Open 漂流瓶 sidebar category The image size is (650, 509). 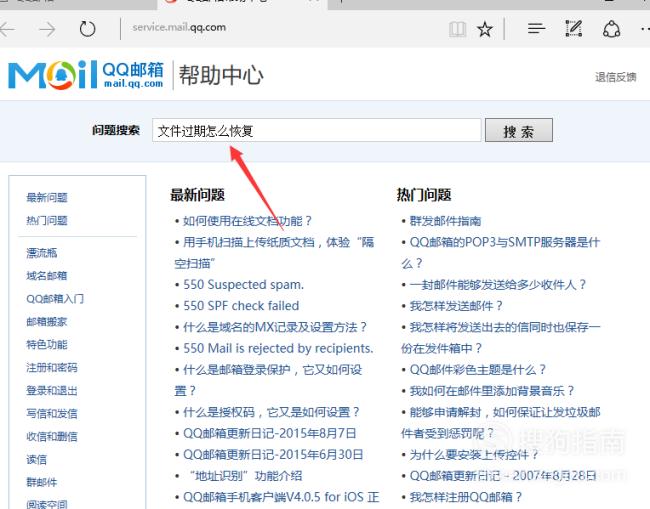[x=41, y=253]
